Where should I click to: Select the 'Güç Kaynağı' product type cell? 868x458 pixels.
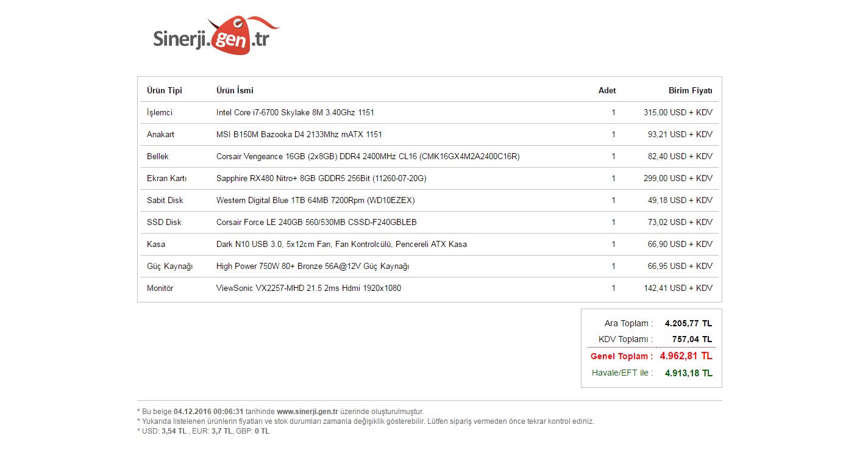click(x=170, y=267)
